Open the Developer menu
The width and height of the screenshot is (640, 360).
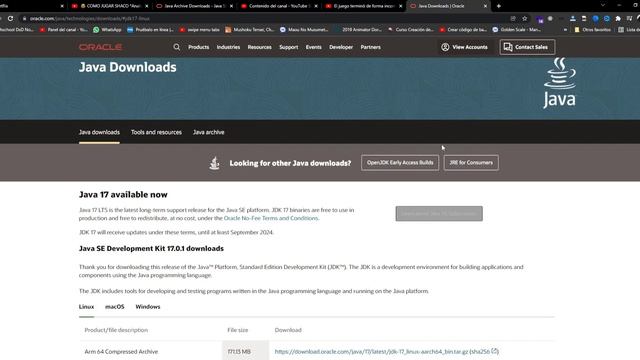341,47
